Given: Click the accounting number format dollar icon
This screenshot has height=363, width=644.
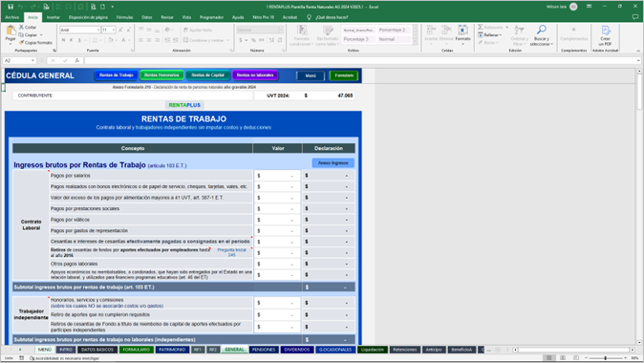Looking at the screenshot, I should click(241, 40).
